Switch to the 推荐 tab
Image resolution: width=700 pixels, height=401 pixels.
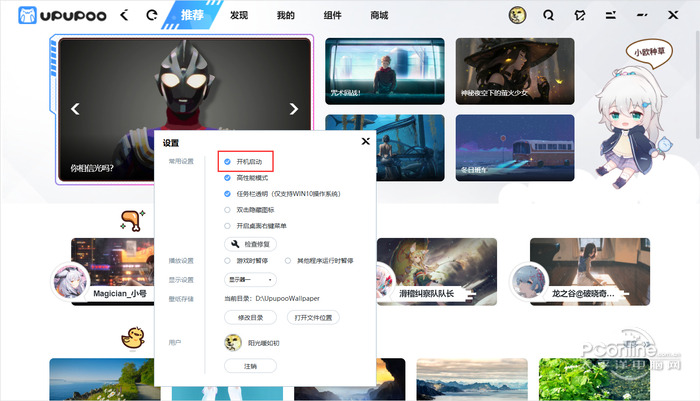point(192,15)
